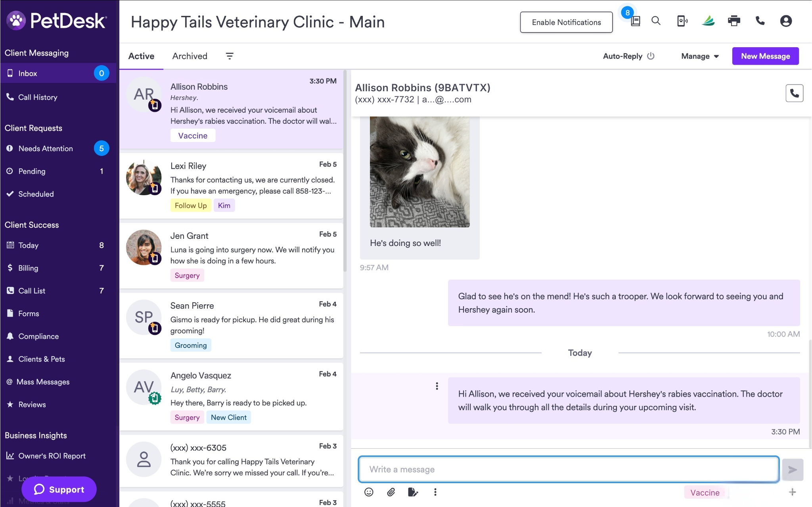Open Sean Pierre conversation
Viewport: 812px width, 507px height.
(x=232, y=325)
